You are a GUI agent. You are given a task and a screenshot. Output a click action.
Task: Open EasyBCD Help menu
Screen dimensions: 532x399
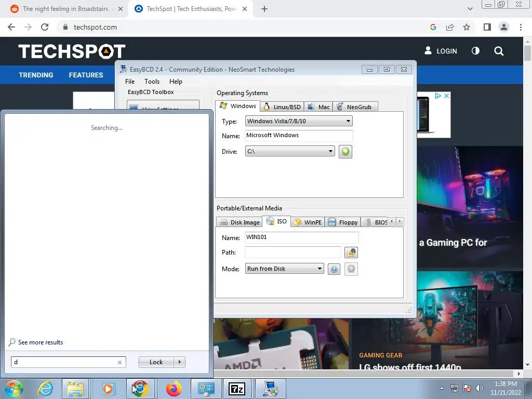(176, 82)
